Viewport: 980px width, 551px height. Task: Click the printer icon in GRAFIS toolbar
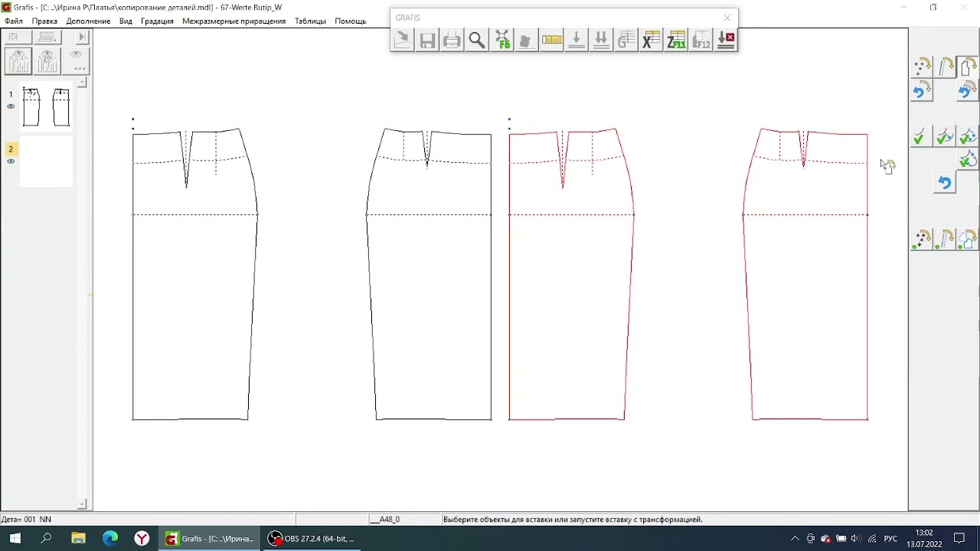452,41
